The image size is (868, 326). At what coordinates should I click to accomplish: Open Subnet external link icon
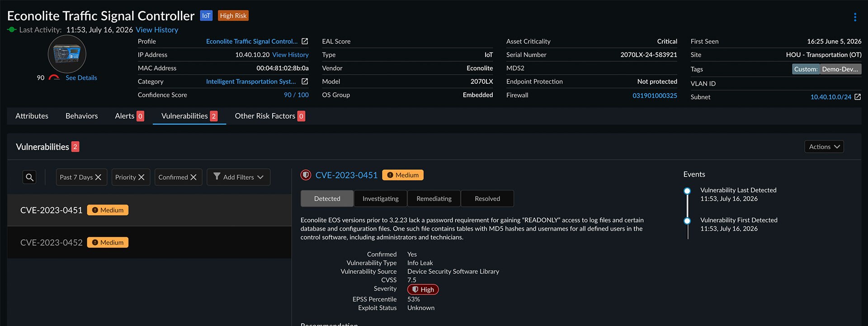(858, 97)
